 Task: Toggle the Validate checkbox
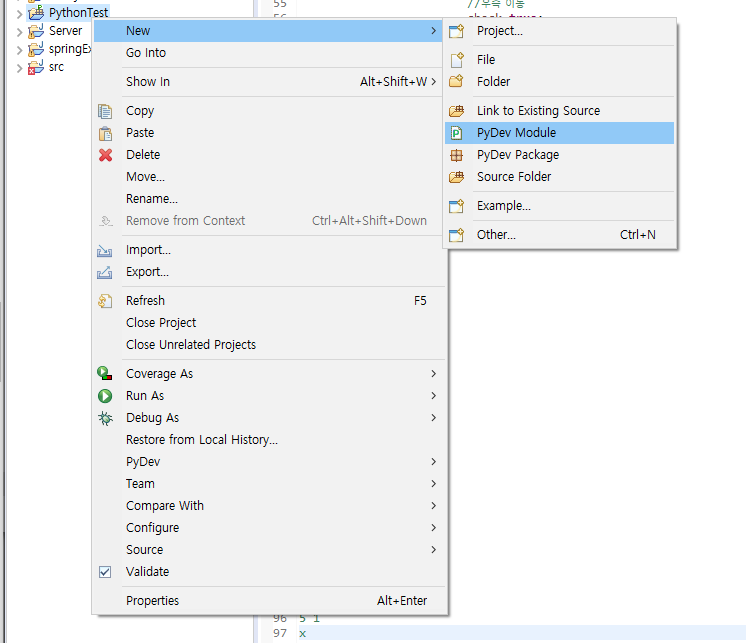pyautogui.click(x=105, y=572)
